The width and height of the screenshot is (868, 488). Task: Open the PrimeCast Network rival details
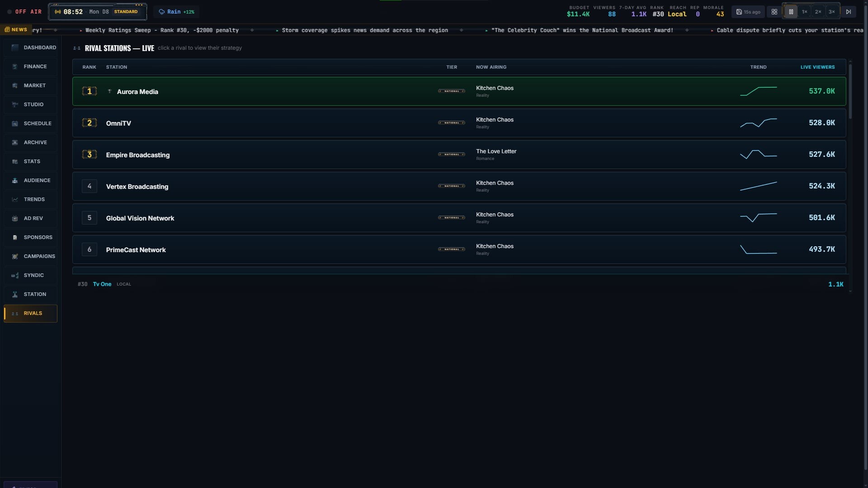[x=459, y=249]
